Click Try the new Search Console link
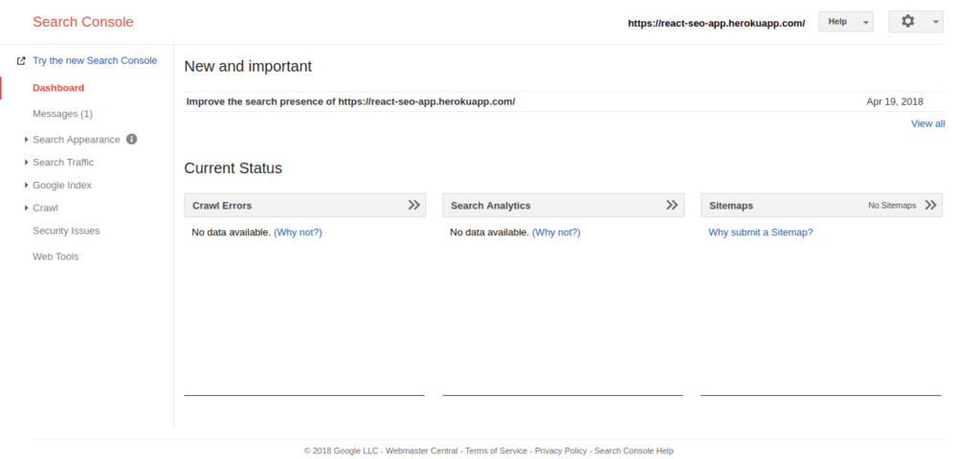 tap(95, 60)
